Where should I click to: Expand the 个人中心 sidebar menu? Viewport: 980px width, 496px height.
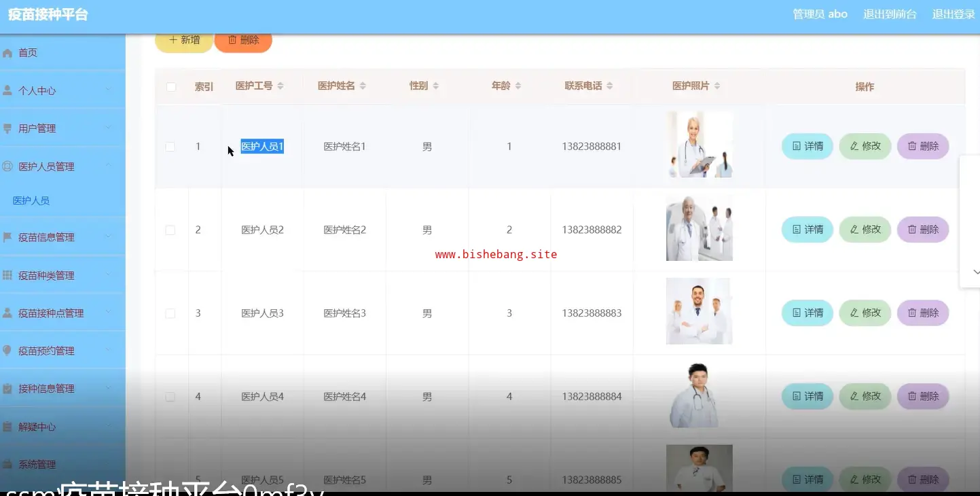pyautogui.click(x=62, y=90)
